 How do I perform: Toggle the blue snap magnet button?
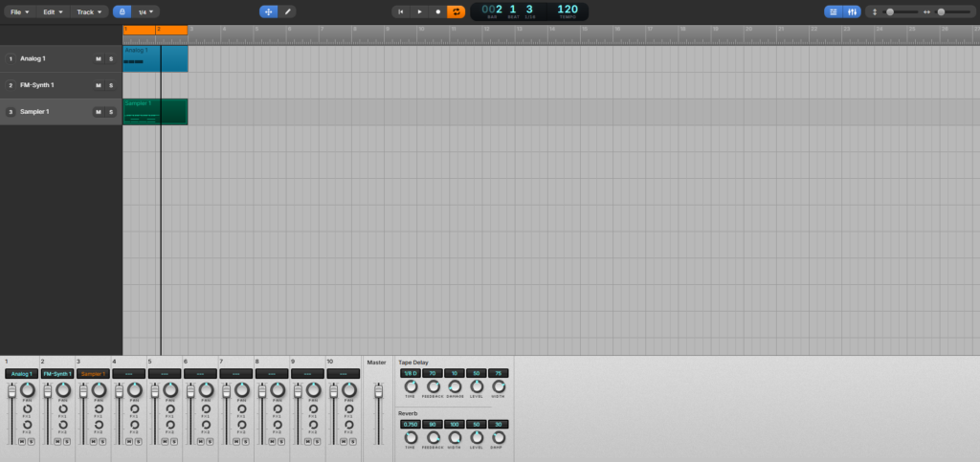[x=122, y=11]
